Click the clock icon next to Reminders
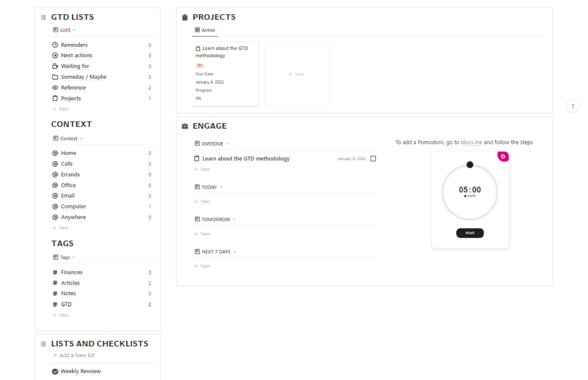Viewport: 588px width, 380px height. coord(55,45)
